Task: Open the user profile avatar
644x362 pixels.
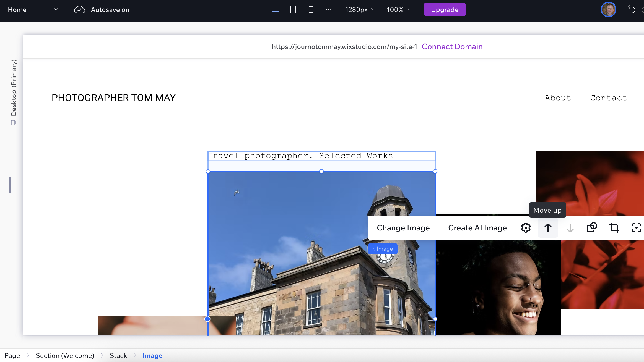Action: coord(608,9)
